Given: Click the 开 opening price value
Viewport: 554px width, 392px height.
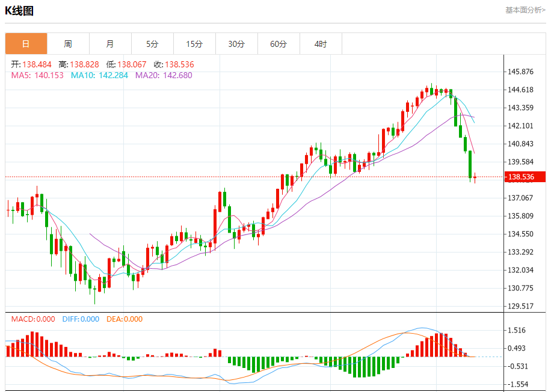Looking at the screenshot, I should 37,64.
